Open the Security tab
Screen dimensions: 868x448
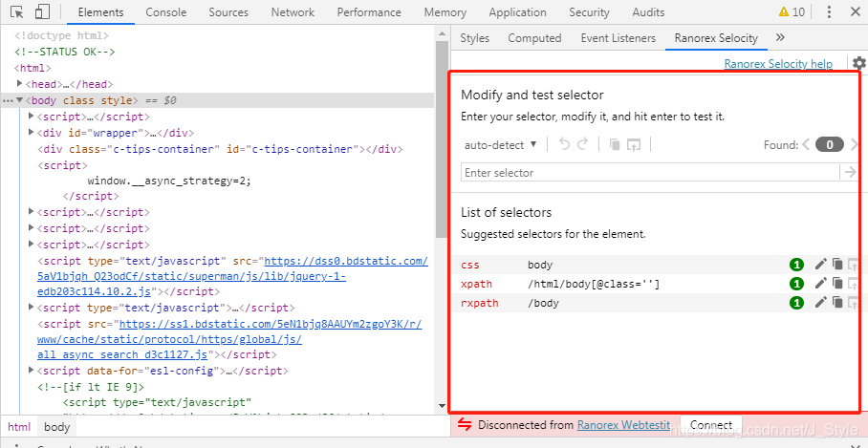pos(589,12)
